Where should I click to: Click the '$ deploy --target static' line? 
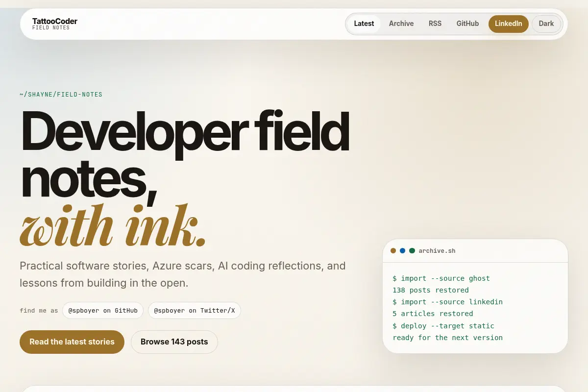pyautogui.click(x=443, y=326)
